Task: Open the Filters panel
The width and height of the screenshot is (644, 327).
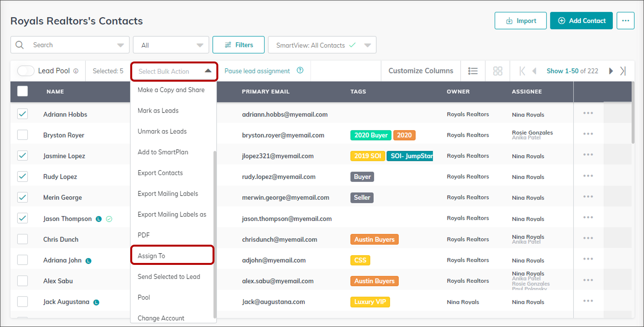Action: pyautogui.click(x=238, y=45)
